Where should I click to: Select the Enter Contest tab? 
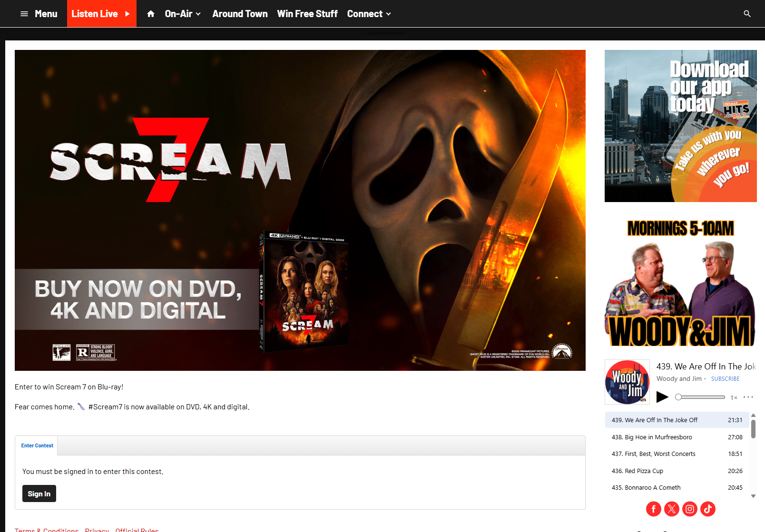37,445
